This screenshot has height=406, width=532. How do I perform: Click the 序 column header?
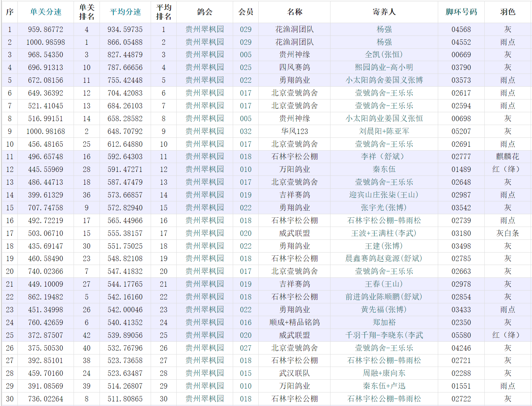tap(10, 12)
